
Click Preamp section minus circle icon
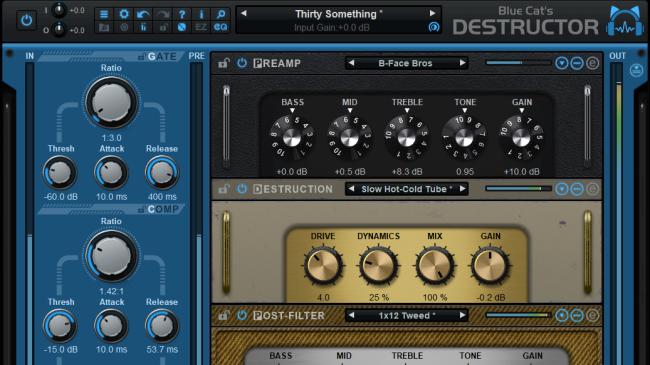[577, 63]
